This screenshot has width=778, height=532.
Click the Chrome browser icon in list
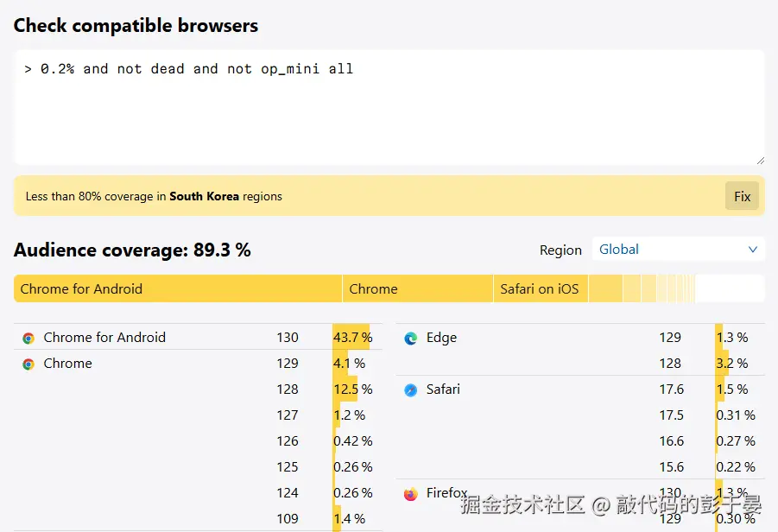pos(28,364)
